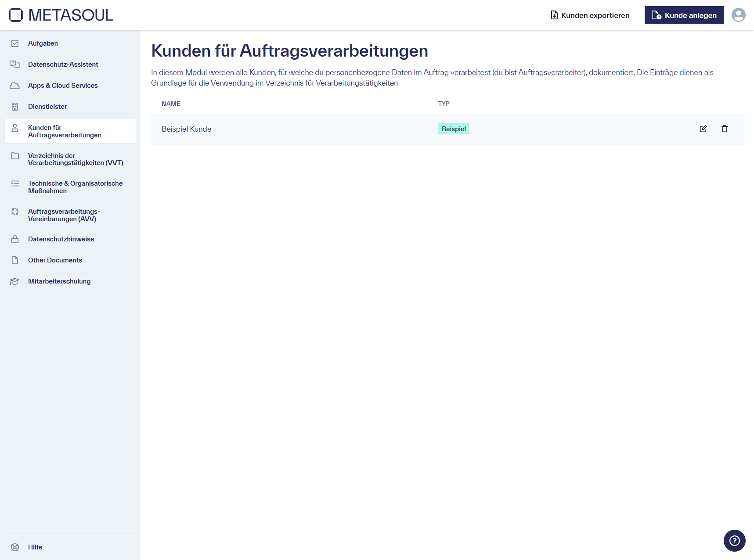Select the Apps & Cloud Services cloud icon
Viewport: 754px width, 560px height.
[14, 85]
